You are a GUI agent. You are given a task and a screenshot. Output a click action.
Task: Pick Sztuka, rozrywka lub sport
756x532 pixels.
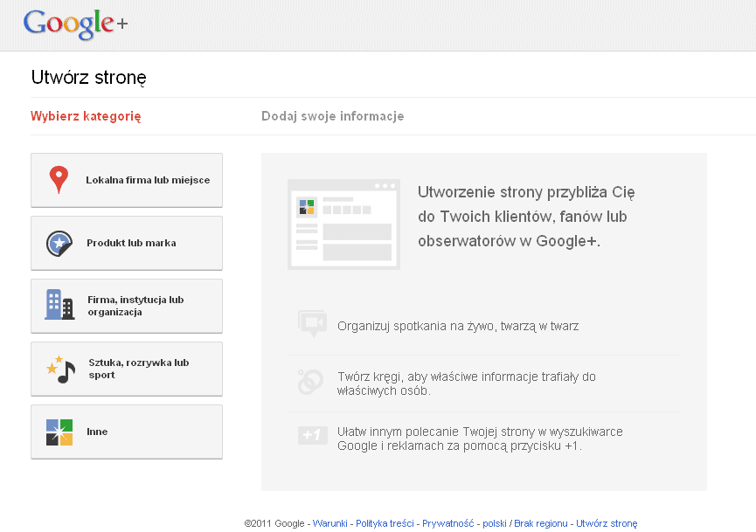point(138,369)
